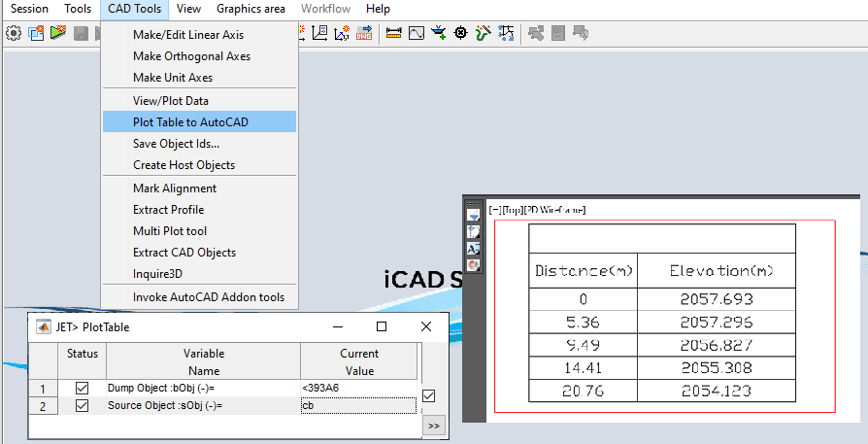This screenshot has height=444, width=868.
Task: Click the DWG export toolbar icon
Action: click(364, 33)
